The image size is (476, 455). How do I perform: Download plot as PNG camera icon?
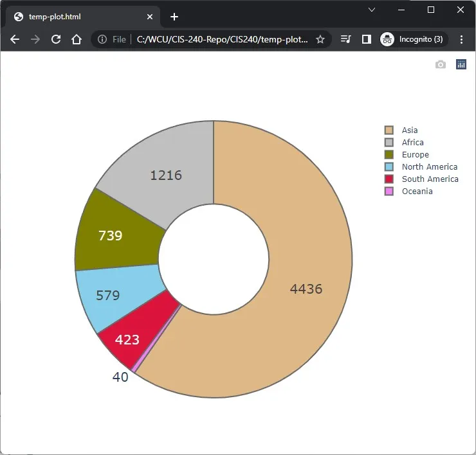coord(441,64)
